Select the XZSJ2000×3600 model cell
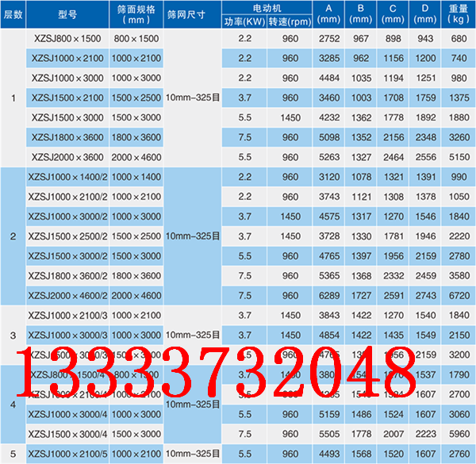Screen dimensions: 476x464 pos(67,157)
